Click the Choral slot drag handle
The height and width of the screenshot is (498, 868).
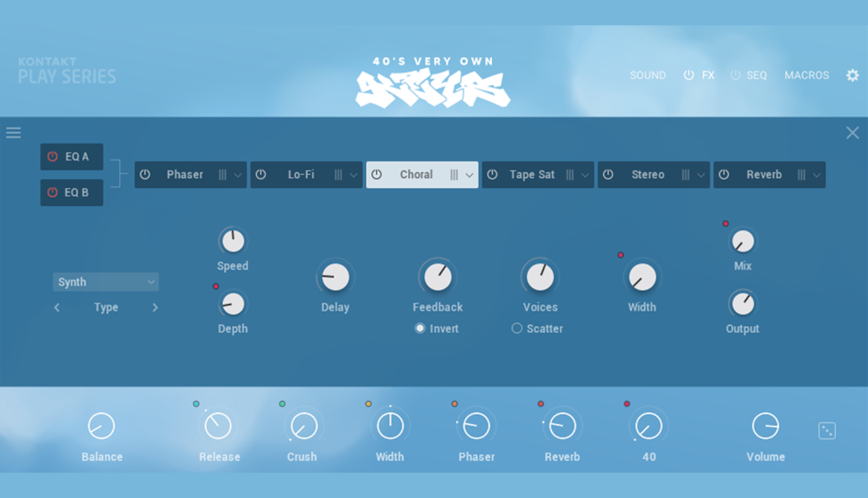coord(454,175)
